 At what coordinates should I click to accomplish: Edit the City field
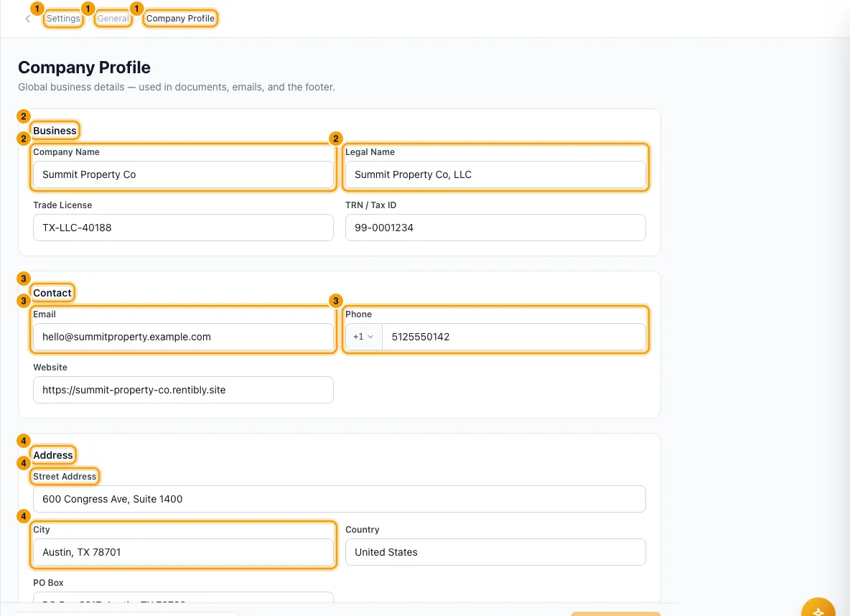coord(183,552)
